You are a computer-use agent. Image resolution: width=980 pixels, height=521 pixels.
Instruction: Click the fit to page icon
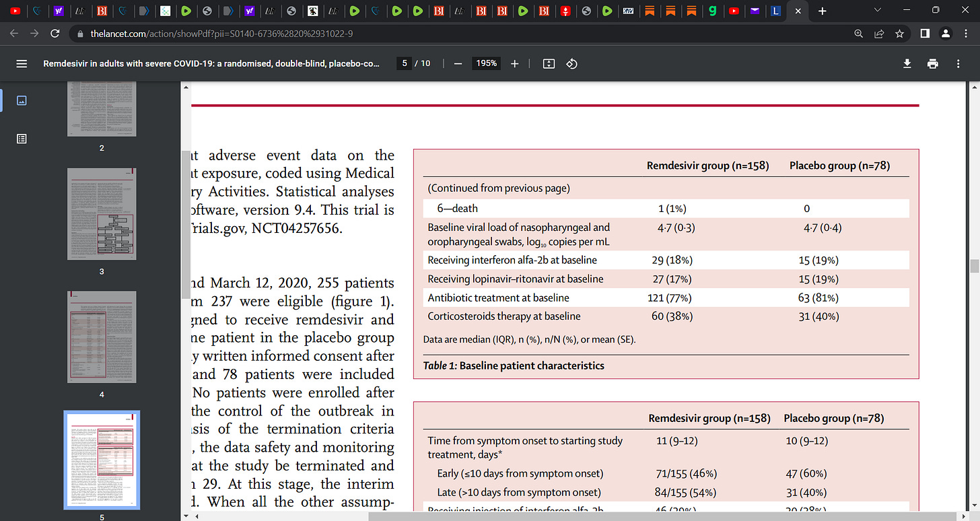coord(549,63)
